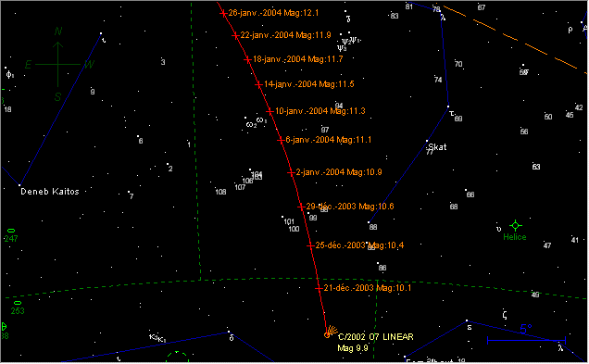Click the comet C/2002 O7 LINEAR icon
589x364 pixels.
pos(329,333)
